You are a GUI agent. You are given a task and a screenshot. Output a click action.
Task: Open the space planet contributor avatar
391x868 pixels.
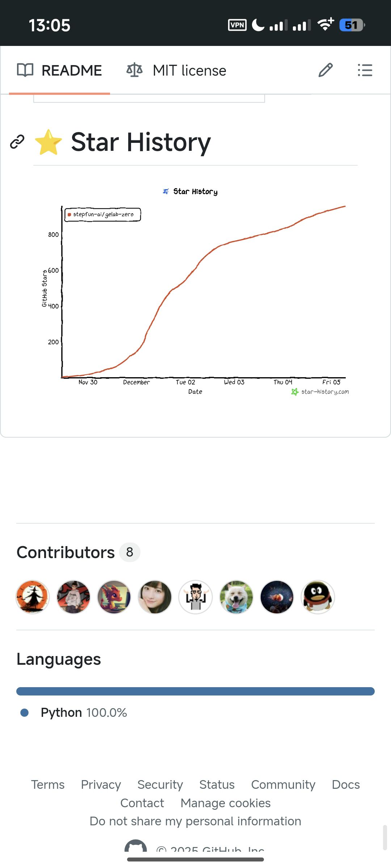[277, 597]
